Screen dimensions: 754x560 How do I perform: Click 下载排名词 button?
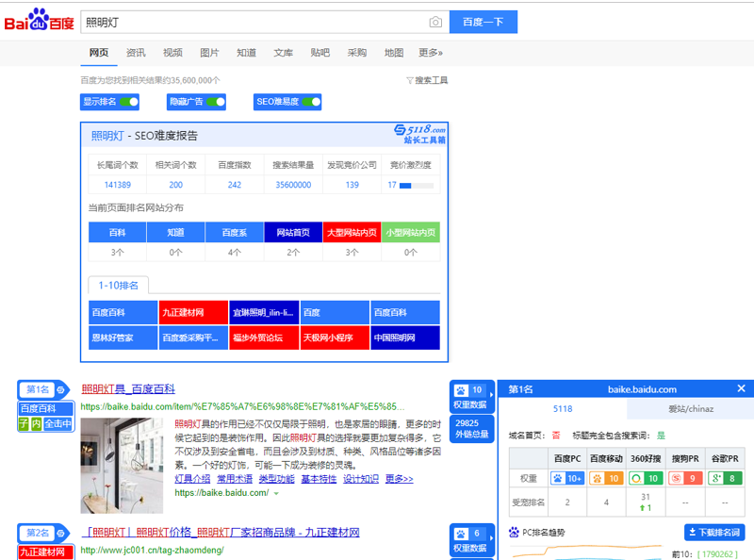coord(714,532)
